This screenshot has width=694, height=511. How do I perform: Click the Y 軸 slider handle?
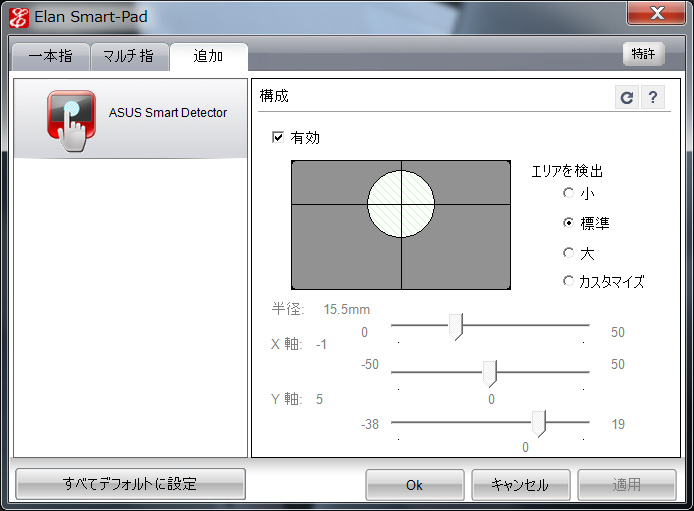coord(538,424)
